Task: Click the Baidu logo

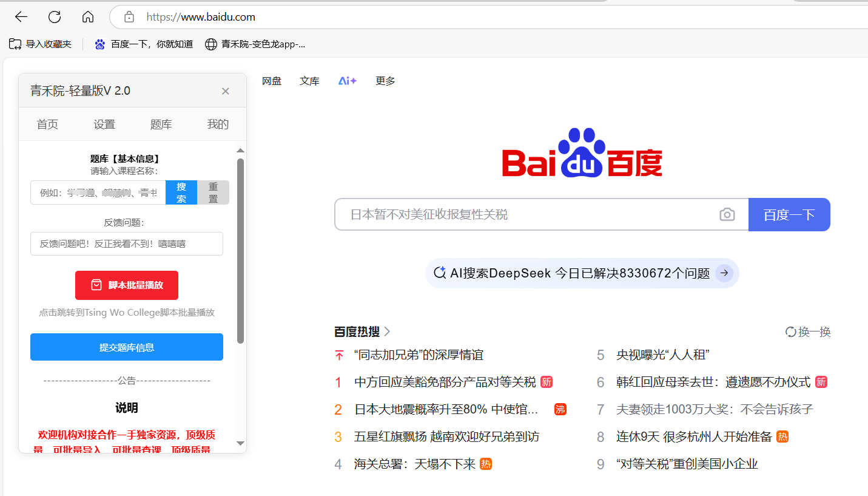Action: [582, 153]
